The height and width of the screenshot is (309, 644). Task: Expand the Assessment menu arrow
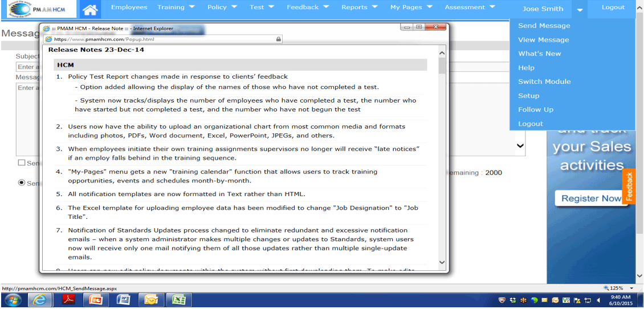pos(492,7)
